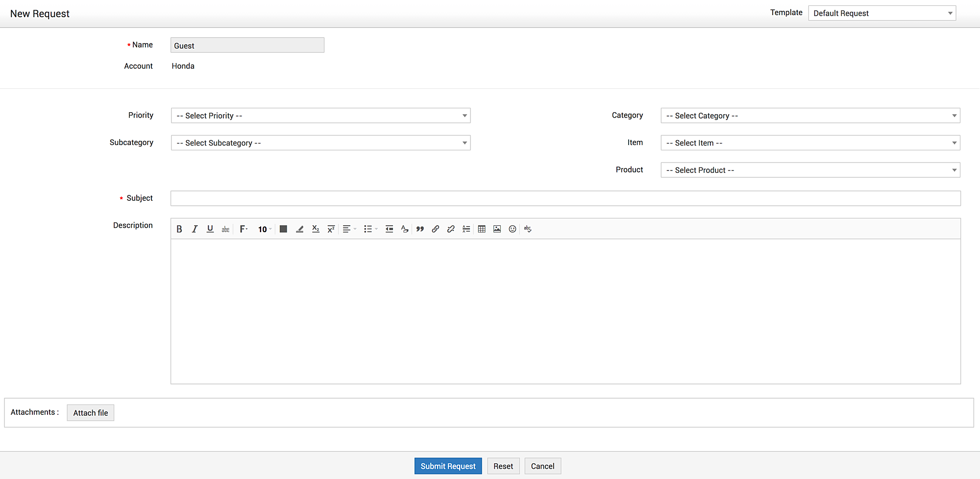This screenshot has width=980, height=479.
Task: Toggle underline formatting in the toolbar
Action: click(x=210, y=229)
